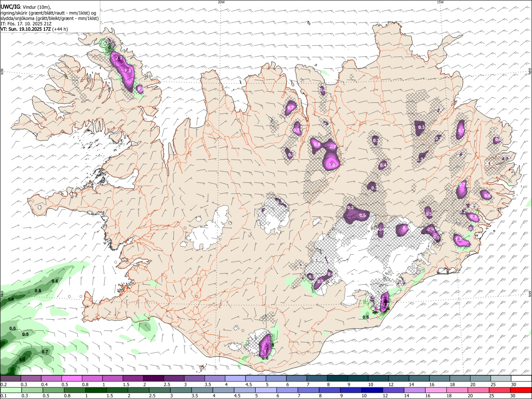This screenshot has height=399, width=532.
Task: Click the "UWC/IG: Vindur (10m)" title text
Action: click(x=26, y=7)
